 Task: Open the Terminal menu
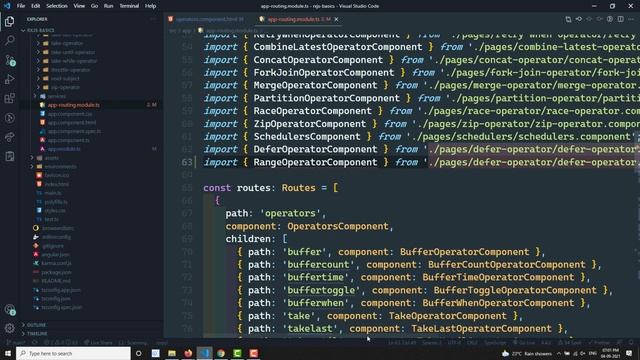[x=129, y=6]
